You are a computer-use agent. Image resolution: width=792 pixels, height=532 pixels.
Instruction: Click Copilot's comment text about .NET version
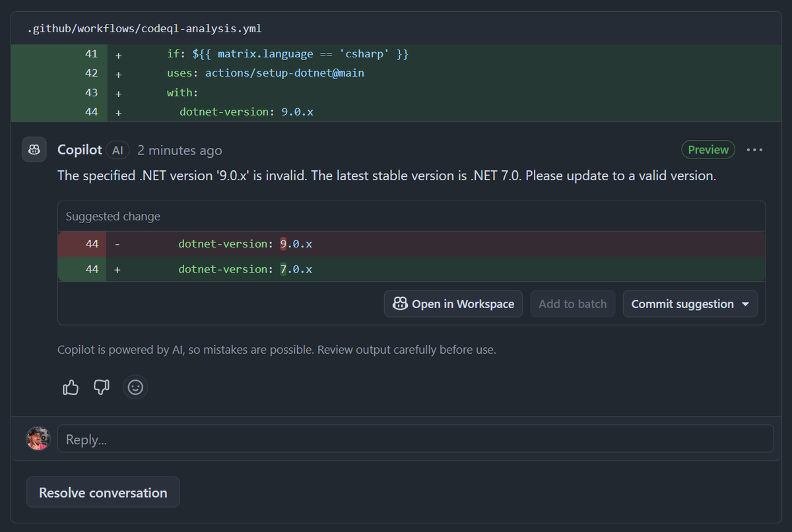[387, 176]
